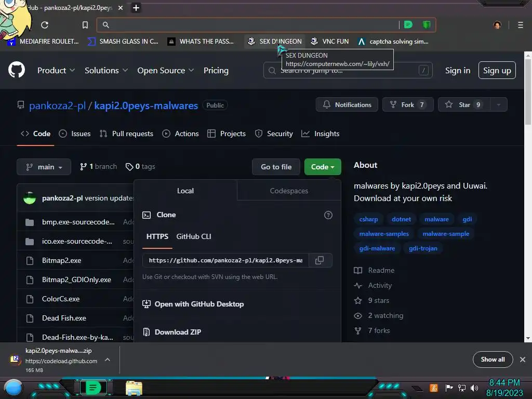The height and width of the screenshot is (399, 532).
Task: Expand the star lists dropdown arrow
Action: tap(499, 104)
